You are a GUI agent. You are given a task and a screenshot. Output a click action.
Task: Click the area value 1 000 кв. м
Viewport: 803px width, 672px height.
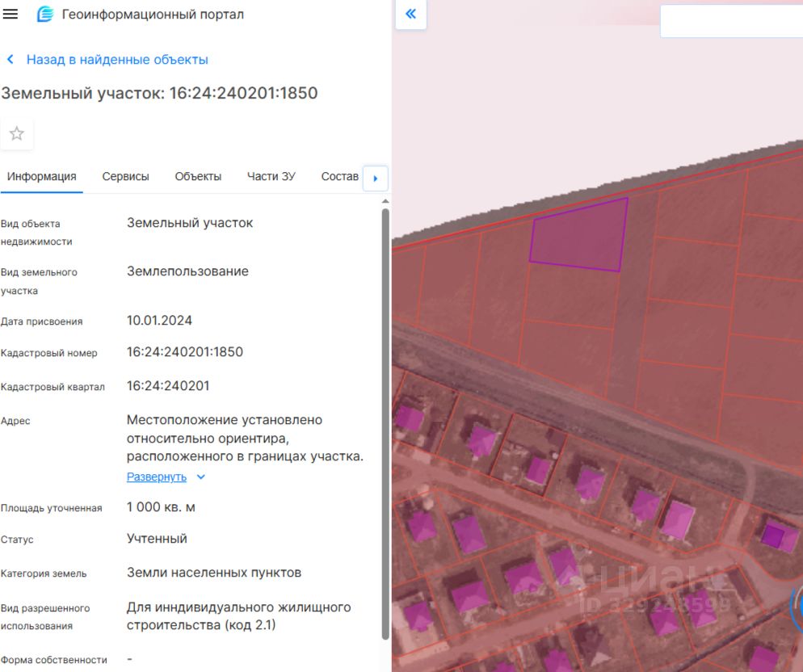161,507
